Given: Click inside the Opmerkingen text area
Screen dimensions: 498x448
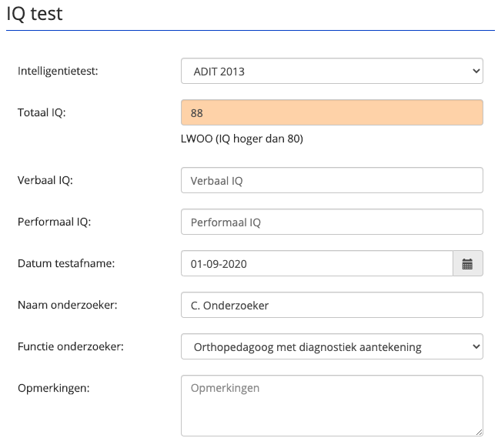Looking at the screenshot, I should (x=332, y=406).
